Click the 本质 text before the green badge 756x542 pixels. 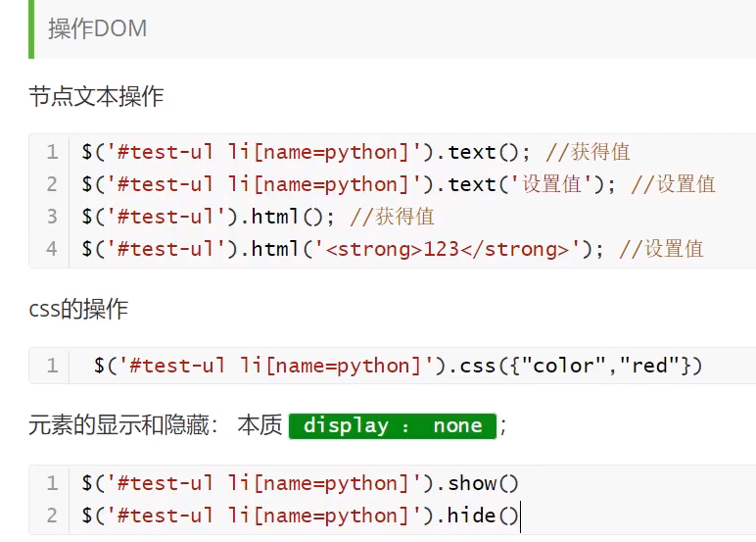pyautogui.click(x=260, y=425)
